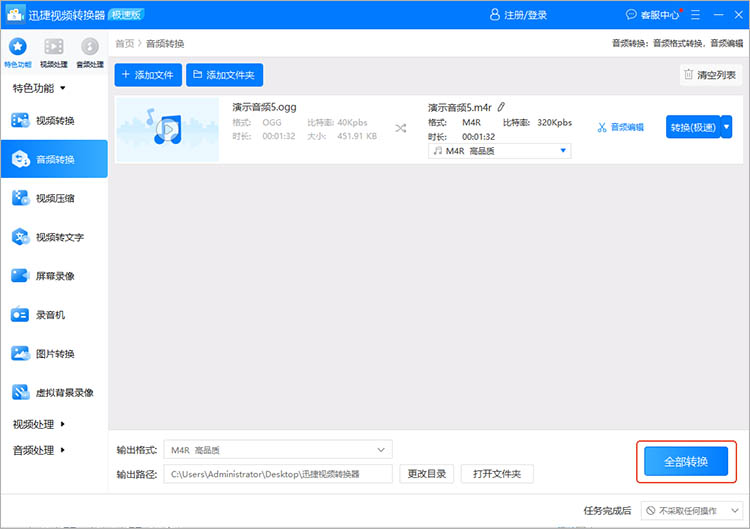Go to 首页 in the breadcrumb
Screen dimensions: 750x529
pyautogui.click(x=125, y=44)
